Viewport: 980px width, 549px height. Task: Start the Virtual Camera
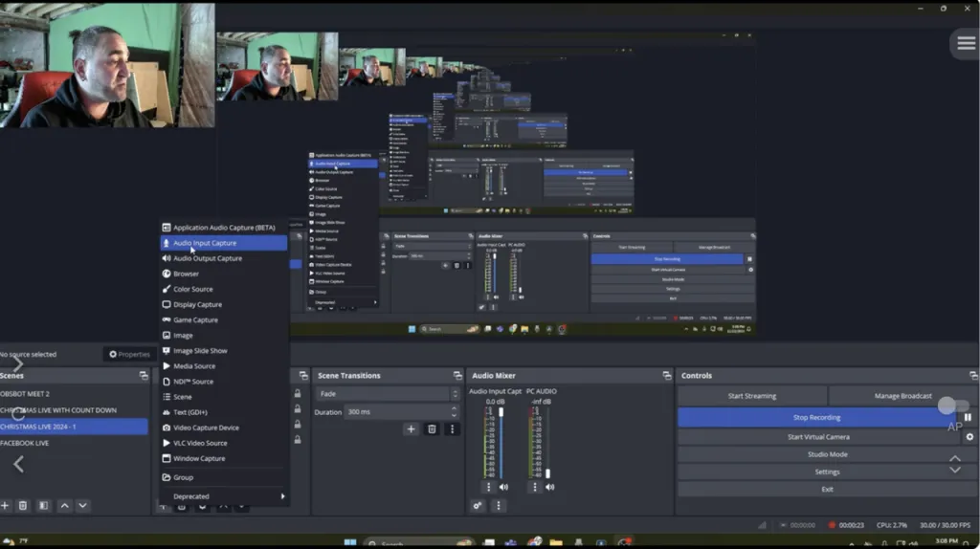point(819,436)
